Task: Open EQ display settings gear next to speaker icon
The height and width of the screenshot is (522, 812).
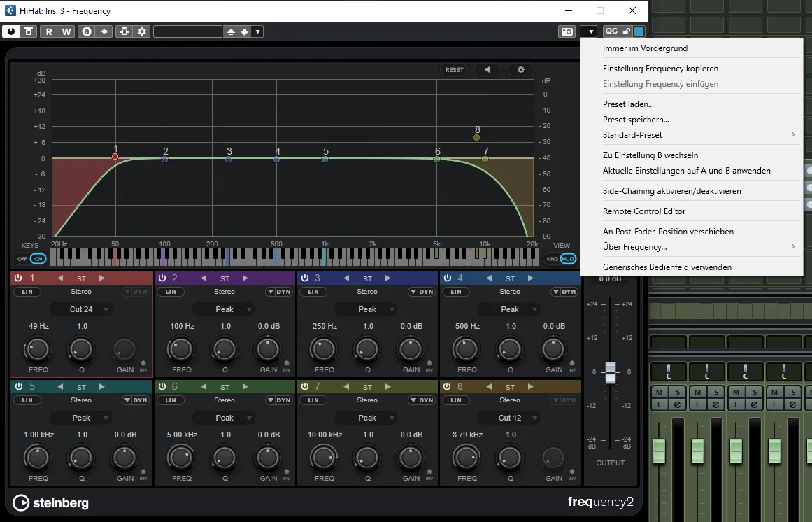Action: (x=521, y=69)
